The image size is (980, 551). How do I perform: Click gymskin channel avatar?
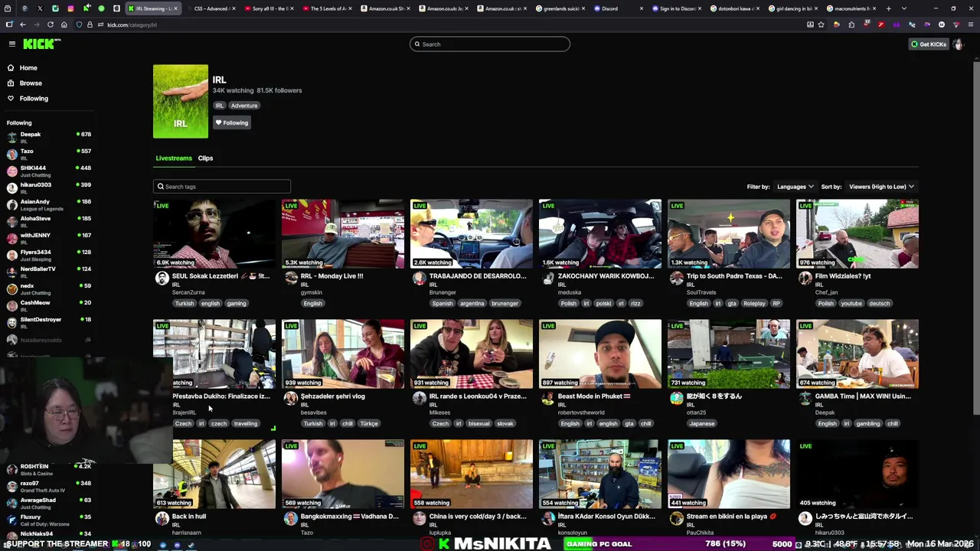click(290, 279)
